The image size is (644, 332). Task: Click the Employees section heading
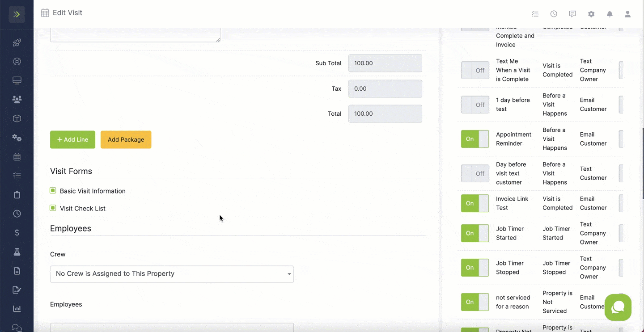tap(71, 228)
